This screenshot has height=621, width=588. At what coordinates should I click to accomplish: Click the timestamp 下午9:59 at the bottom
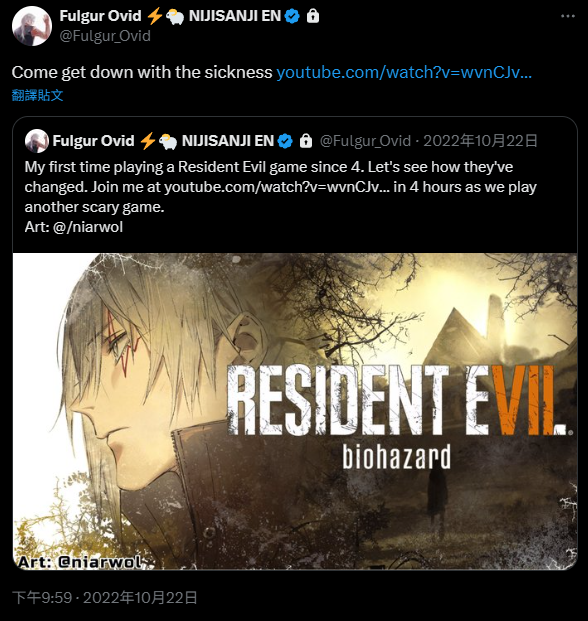pyautogui.click(x=42, y=598)
